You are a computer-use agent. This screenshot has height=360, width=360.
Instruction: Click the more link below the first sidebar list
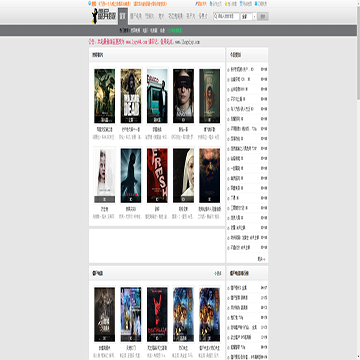(x=262, y=258)
